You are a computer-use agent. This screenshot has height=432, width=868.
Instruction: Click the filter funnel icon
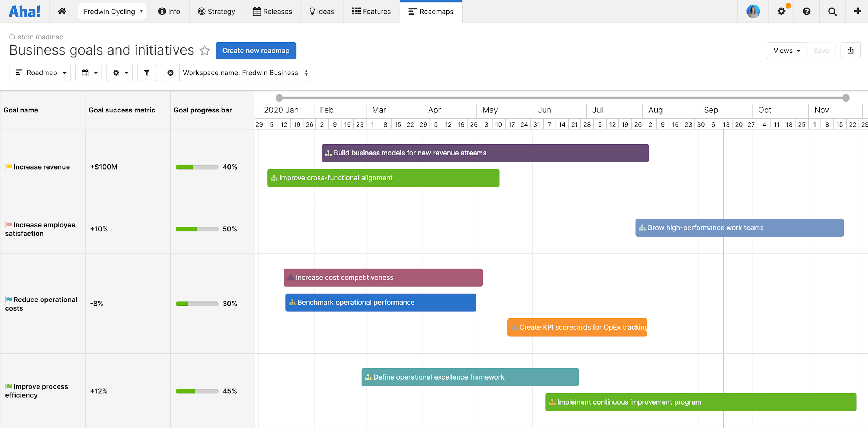146,72
